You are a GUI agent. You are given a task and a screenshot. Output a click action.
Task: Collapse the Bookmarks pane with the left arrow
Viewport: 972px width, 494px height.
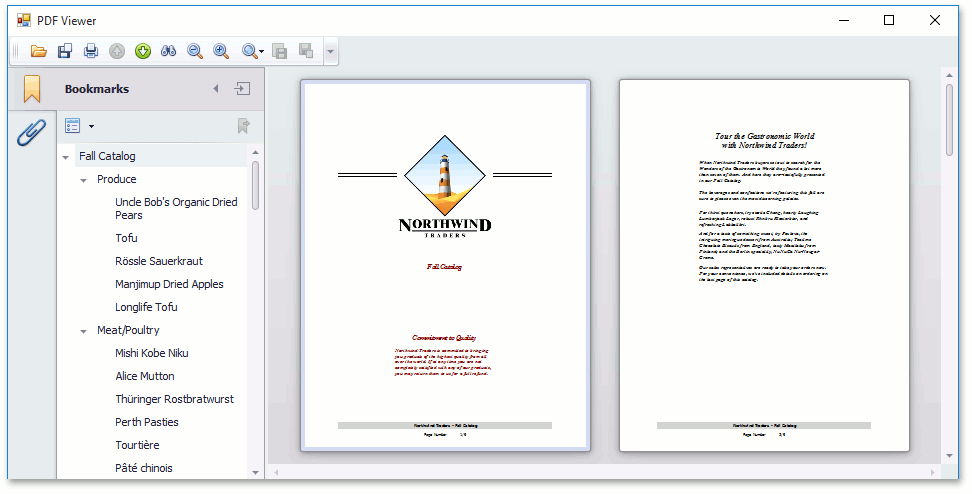click(x=216, y=89)
